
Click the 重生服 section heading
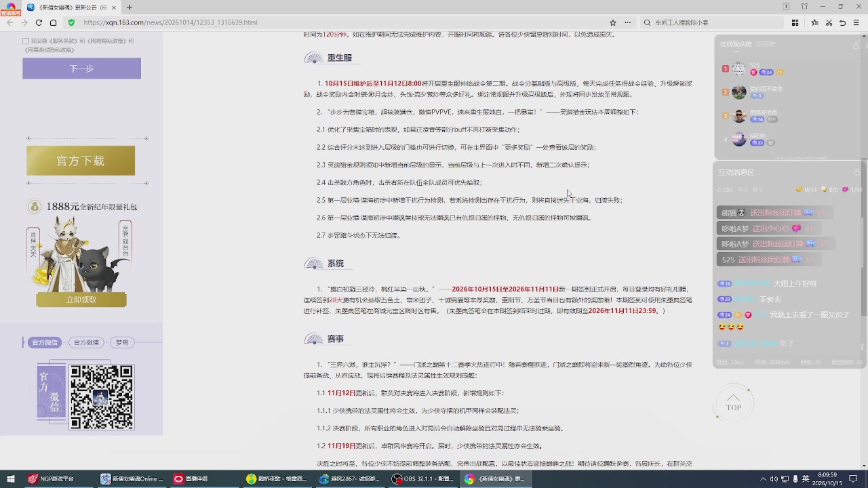[x=340, y=58]
